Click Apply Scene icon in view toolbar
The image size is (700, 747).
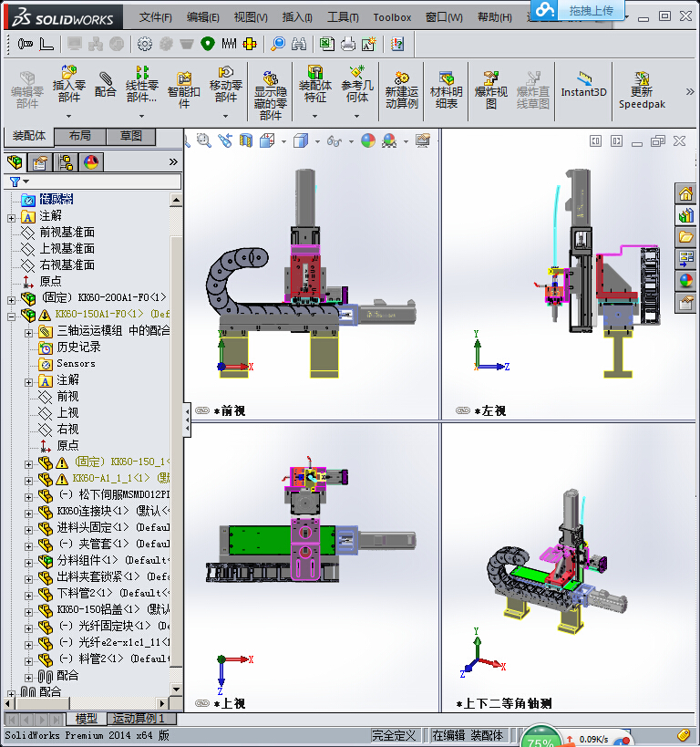coord(389,140)
